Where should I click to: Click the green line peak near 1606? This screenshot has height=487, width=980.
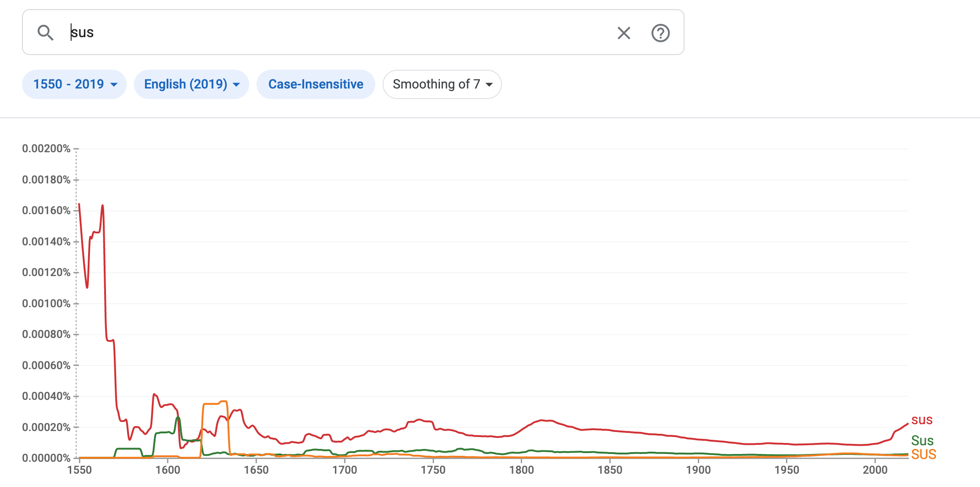(x=178, y=417)
